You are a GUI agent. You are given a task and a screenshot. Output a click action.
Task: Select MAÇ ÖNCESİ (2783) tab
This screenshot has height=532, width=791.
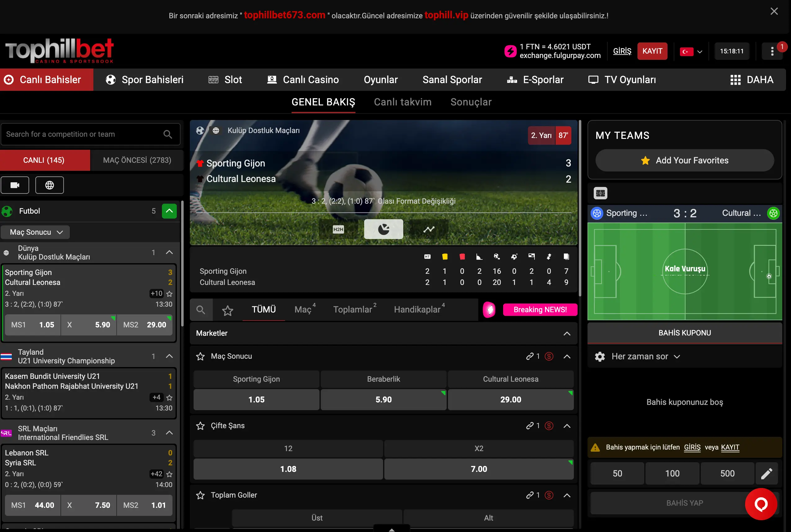point(137,160)
